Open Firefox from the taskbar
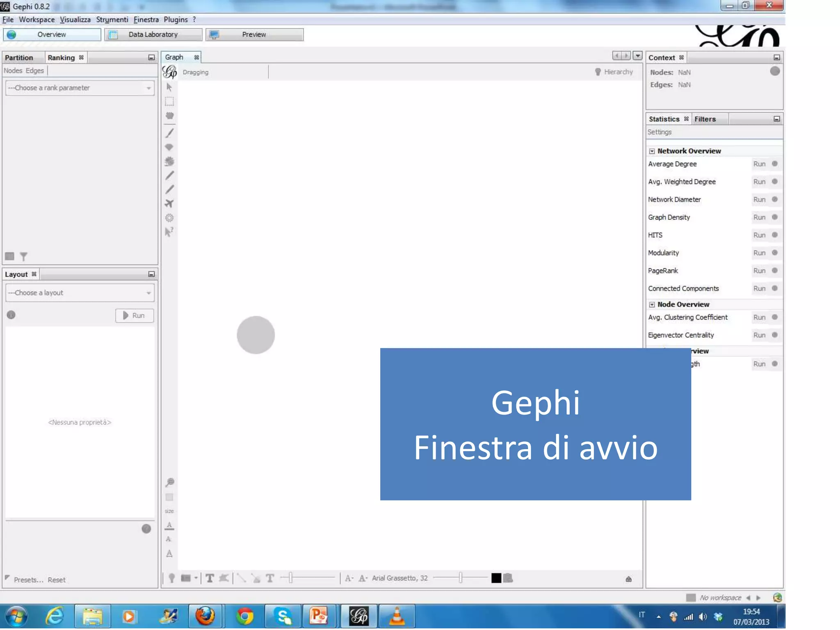The image size is (840, 630). point(205,616)
